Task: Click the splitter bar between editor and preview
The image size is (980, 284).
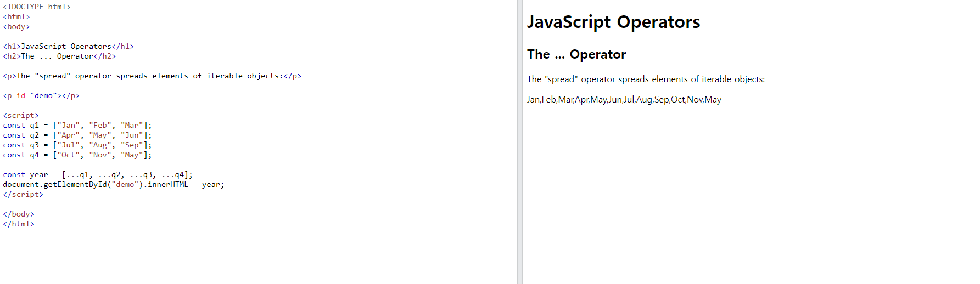Action: 519,142
